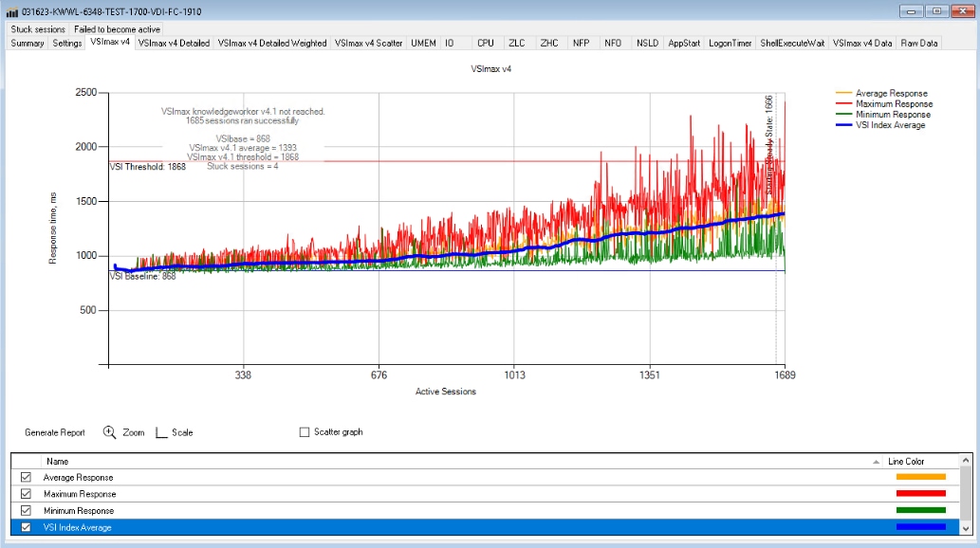The height and width of the screenshot is (548, 980).
Task: View the CPU tab
Action: [x=486, y=43]
